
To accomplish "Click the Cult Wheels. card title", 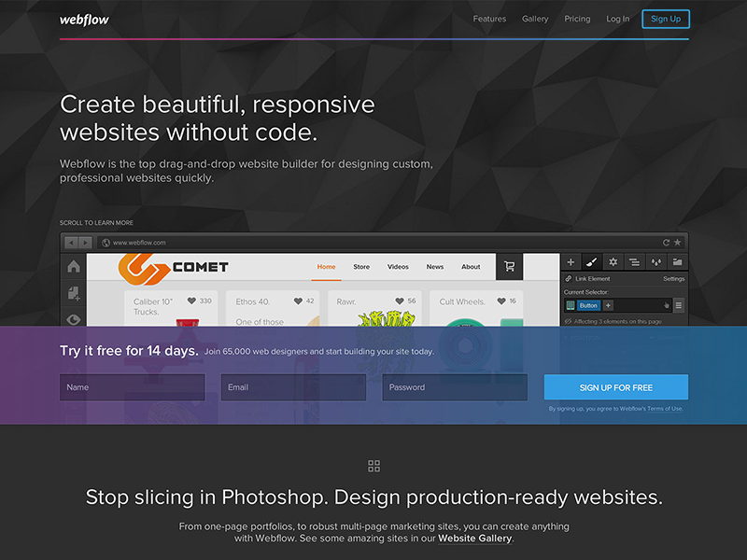I will [x=462, y=301].
